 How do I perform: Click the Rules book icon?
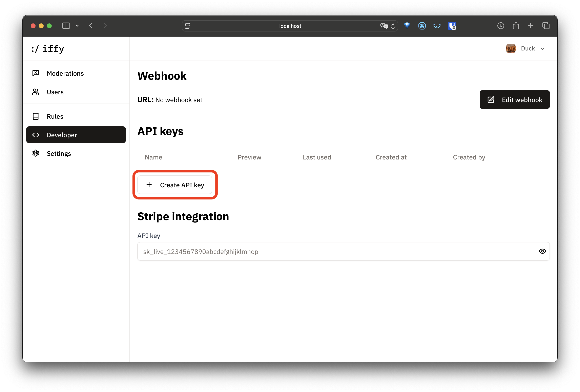click(36, 116)
